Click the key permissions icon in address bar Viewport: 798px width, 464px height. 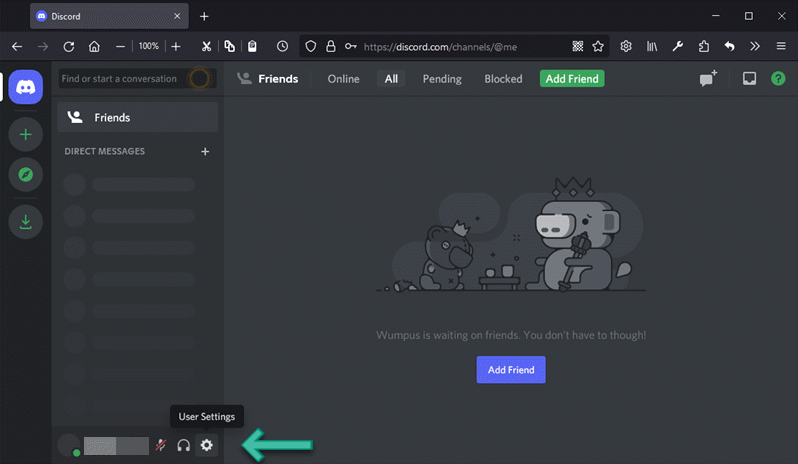coord(350,47)
